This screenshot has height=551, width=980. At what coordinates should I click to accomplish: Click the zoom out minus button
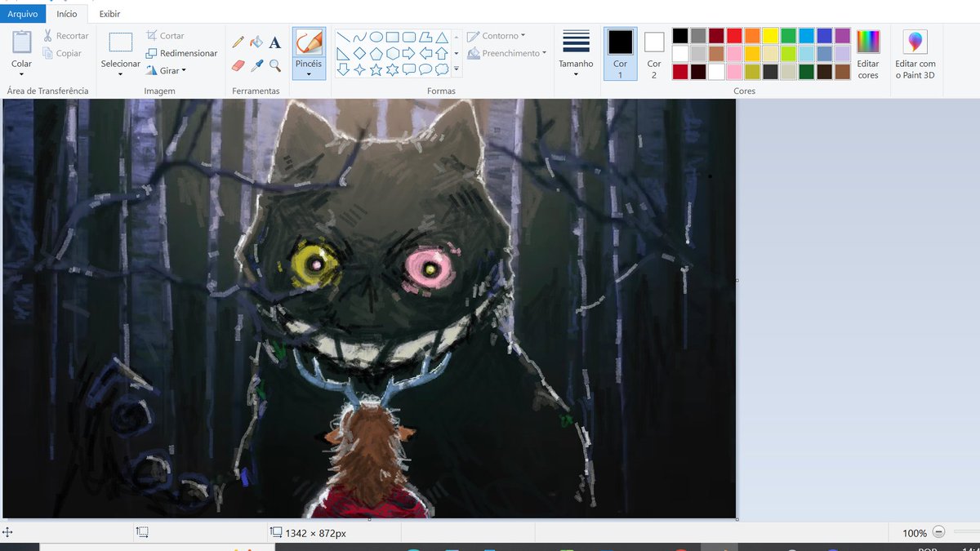938,532
